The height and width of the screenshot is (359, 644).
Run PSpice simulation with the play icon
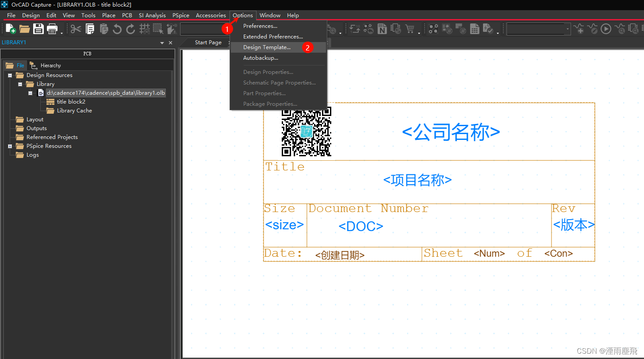tap(606, 28)
